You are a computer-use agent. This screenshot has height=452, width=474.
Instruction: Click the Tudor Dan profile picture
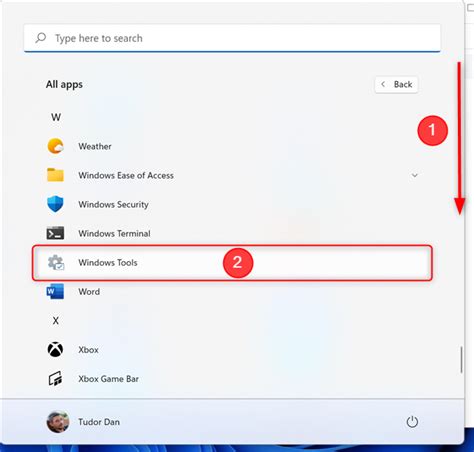[58, 422]
